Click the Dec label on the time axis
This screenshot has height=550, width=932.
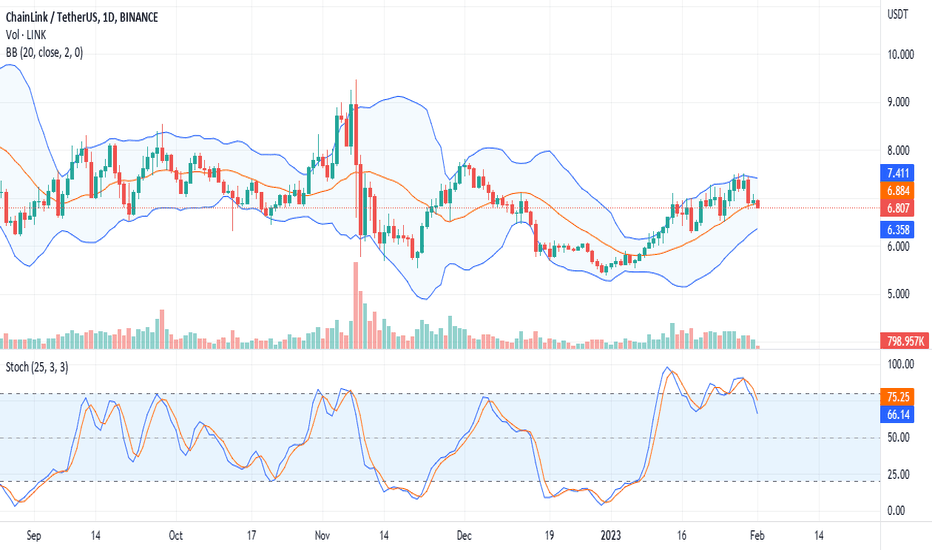click(x=464, y=535)
